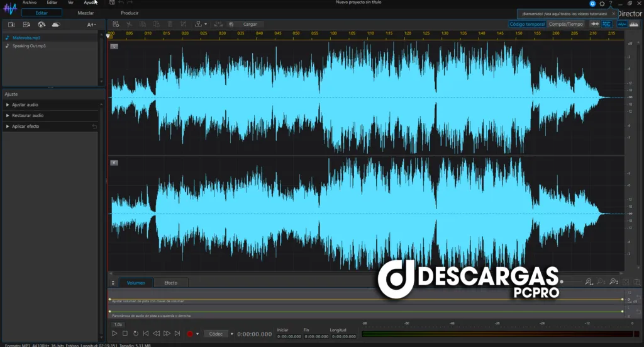Click the cloud import icon
Image resolution: width=644 pixels, height=347 pixels.
55,25
